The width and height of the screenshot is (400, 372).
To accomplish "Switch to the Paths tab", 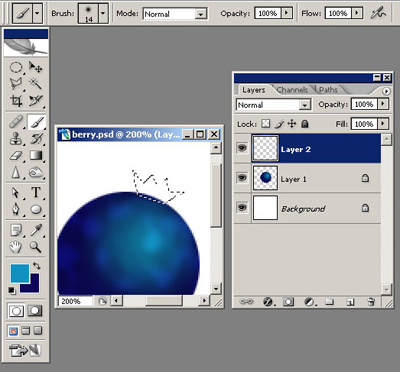I will coord(328,90).
